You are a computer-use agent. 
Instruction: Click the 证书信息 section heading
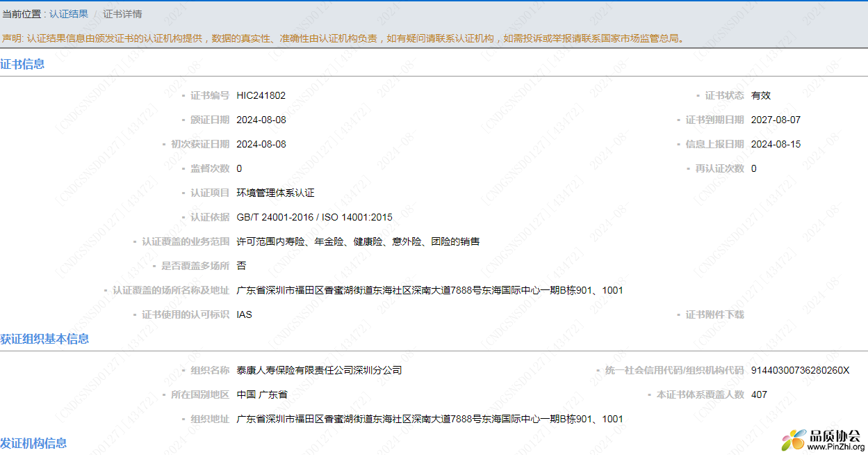[22, 64]
